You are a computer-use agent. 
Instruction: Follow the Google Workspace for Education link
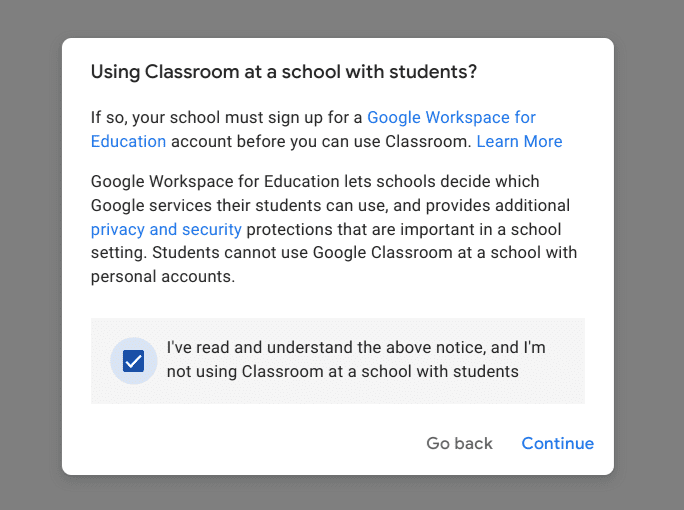pos(451,117)
